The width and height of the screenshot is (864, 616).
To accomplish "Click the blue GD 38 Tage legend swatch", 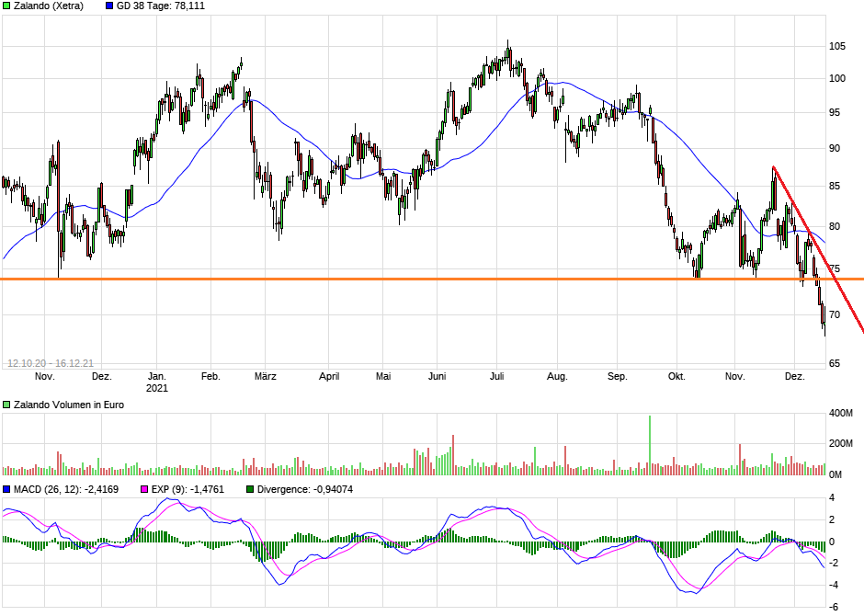I will coord(109,6).
